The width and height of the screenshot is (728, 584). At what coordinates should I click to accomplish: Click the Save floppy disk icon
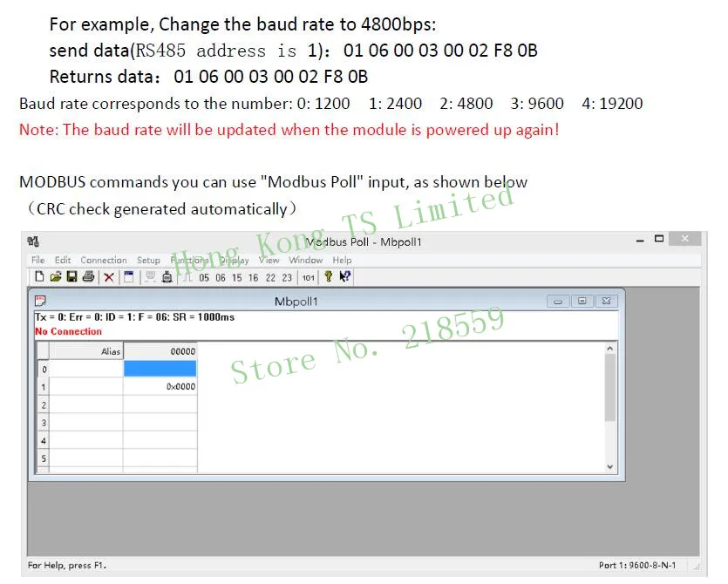tap(72, 277)
